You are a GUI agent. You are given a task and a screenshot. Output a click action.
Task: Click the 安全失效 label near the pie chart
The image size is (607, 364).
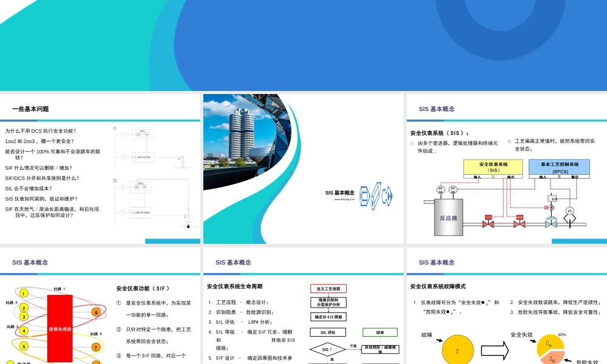coord(521,335)
